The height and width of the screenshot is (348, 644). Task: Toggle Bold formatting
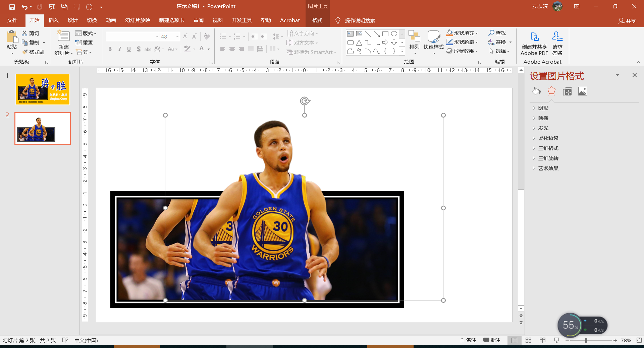(110, 49)
